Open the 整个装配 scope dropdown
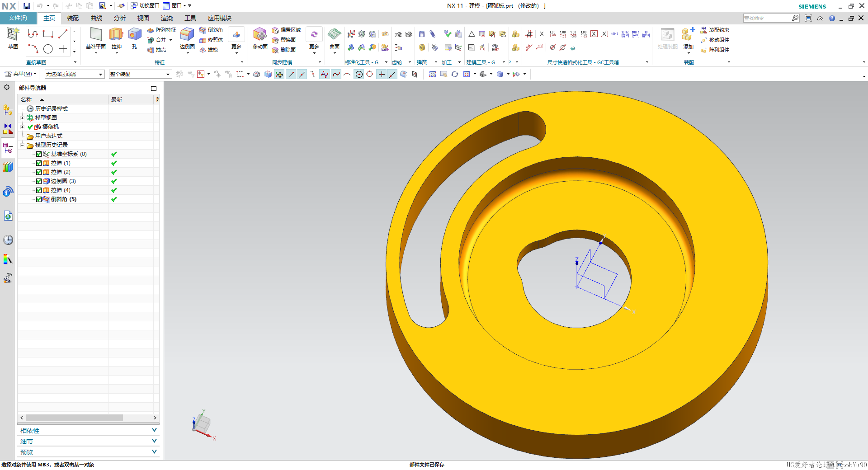The height and width of the screenshot is (470, 868). [x=140, y=74]
